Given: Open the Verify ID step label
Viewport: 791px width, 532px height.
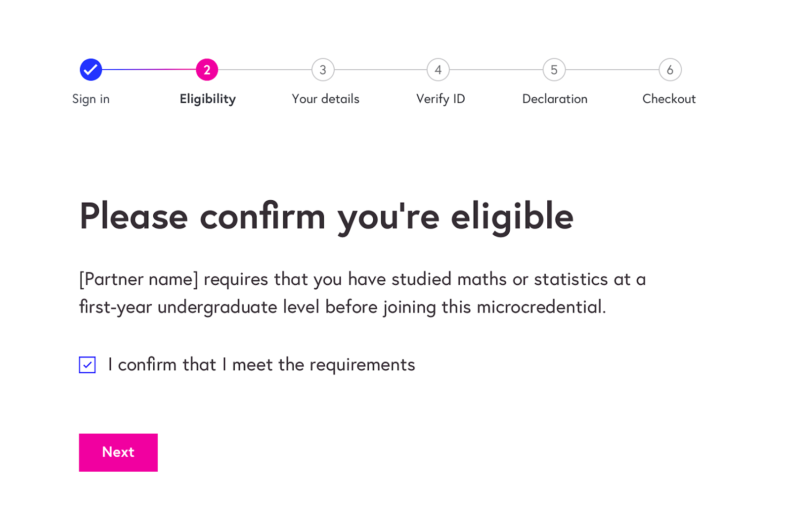Looking at the screenshot, I should (x=440, y=99).
